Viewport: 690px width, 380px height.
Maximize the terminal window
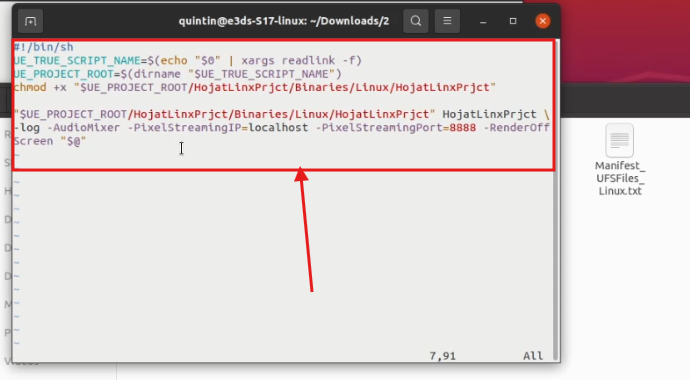point(513,21)
